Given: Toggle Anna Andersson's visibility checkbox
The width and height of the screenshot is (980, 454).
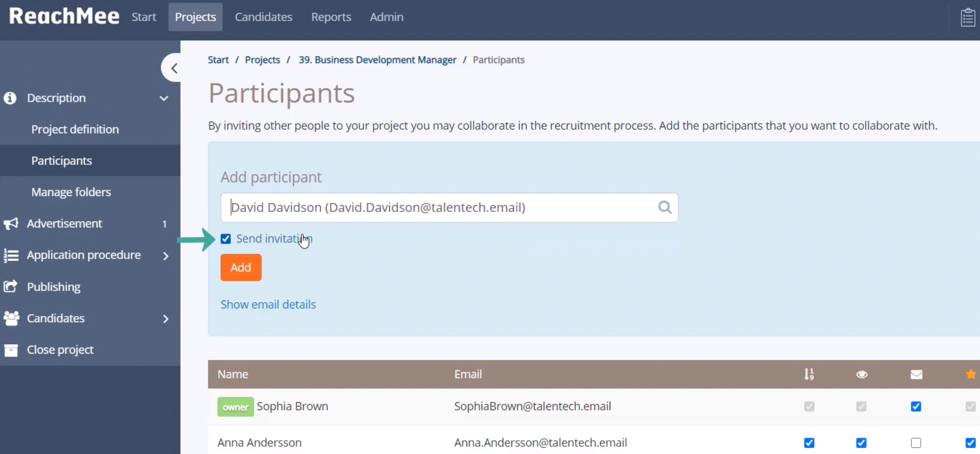Looking at the screenshot, I should (861, 443).
